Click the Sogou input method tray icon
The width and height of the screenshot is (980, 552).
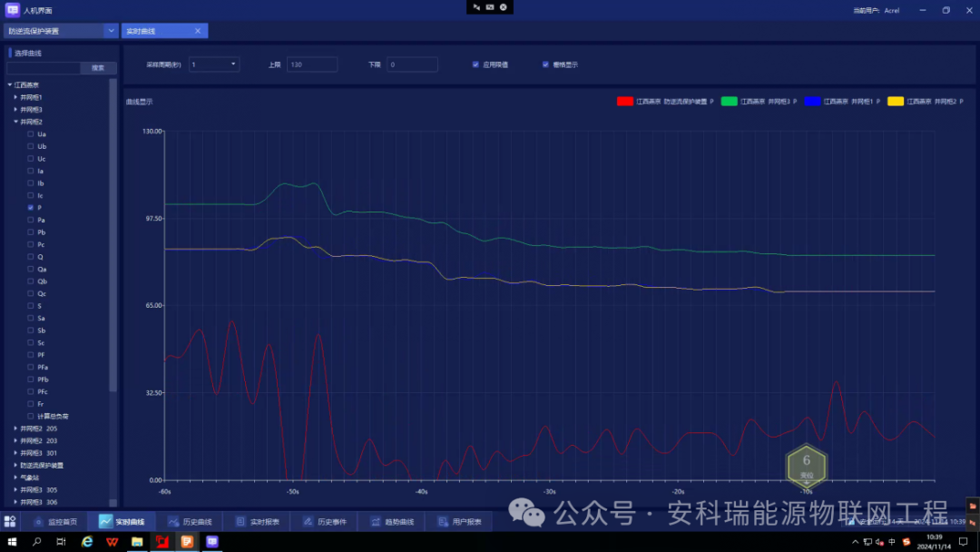[906, 542]
